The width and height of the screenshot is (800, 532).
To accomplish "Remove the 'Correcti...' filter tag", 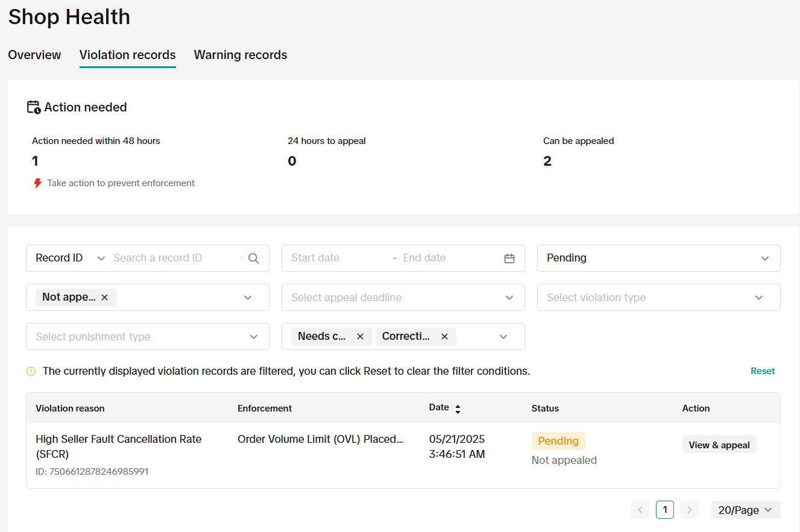I will click(444, 337).
